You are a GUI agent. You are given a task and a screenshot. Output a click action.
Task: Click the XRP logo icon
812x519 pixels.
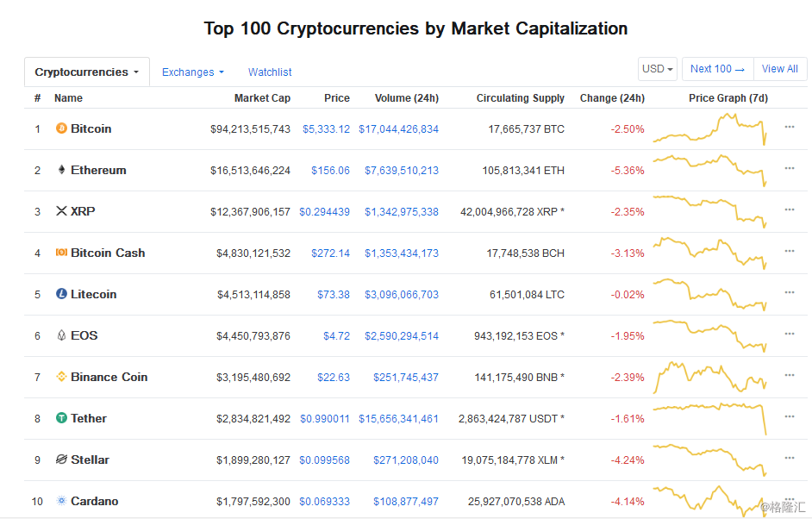coord(61,211)
